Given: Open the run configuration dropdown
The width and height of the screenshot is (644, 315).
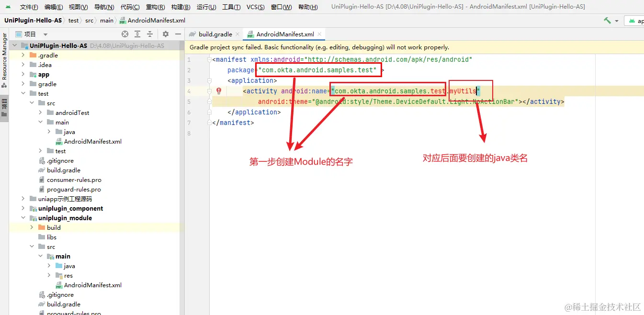Looking at the screenshot, I should coord(634,21).
